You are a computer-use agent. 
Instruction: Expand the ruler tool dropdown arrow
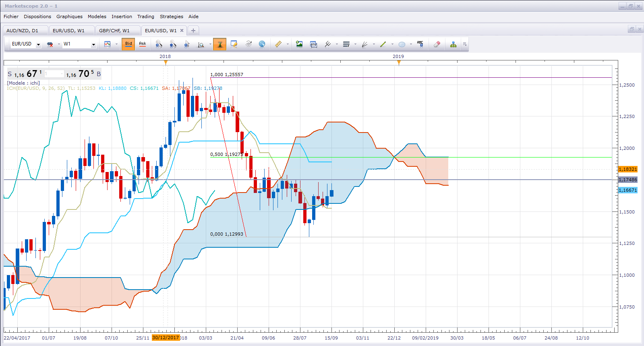pyautogui.click(x=288, y=44)
